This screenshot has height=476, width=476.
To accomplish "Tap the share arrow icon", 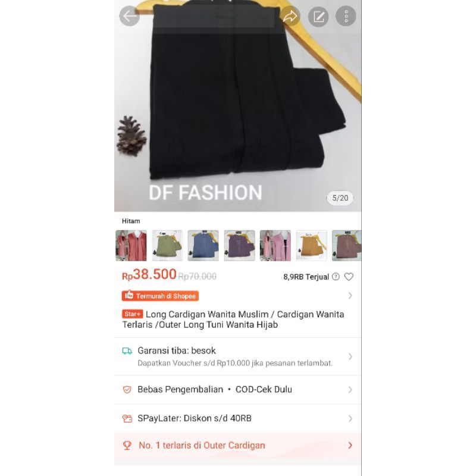I will pos(290,16).
